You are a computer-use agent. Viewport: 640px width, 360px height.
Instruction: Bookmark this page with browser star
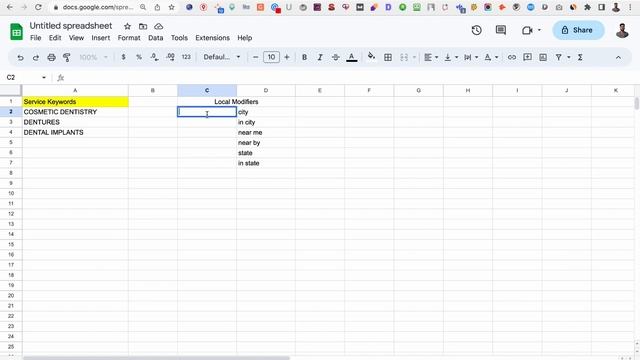172,7
